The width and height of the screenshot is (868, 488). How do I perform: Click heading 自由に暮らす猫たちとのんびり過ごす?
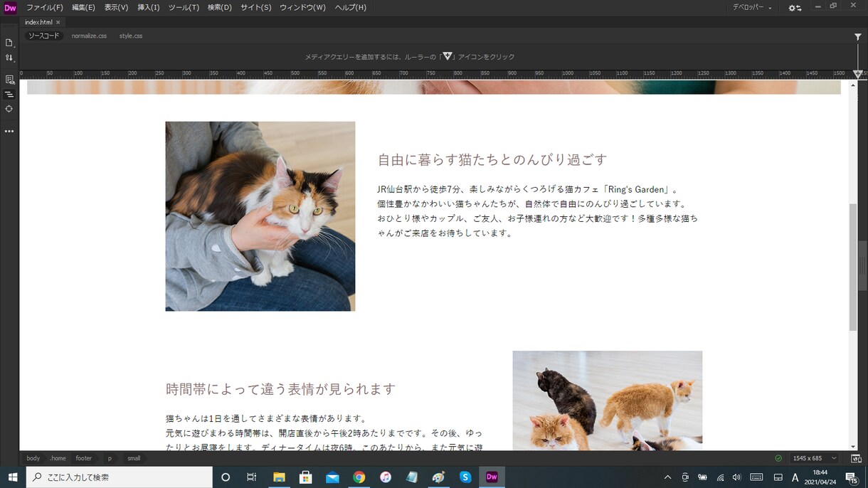492,159
